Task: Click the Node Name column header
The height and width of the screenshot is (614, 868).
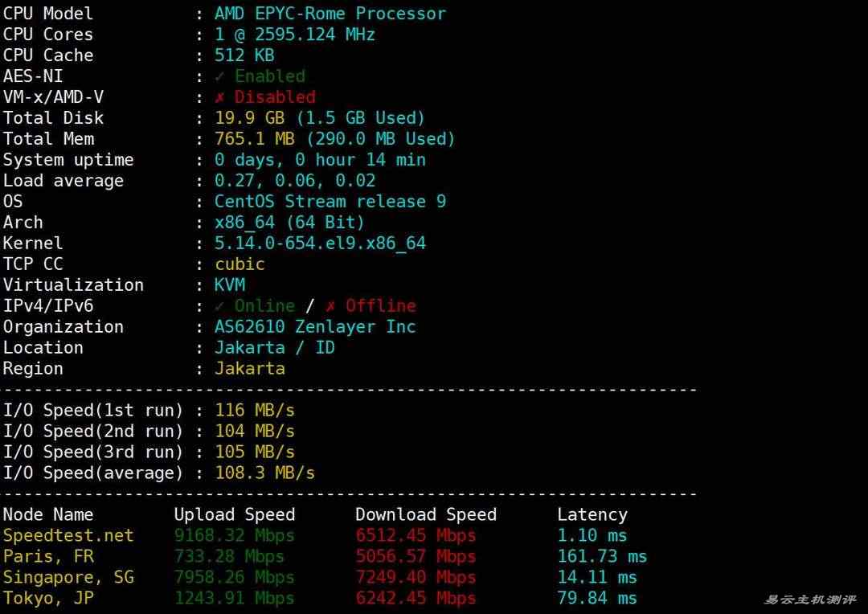Action: pyautogui.click(x=48, y=515)
